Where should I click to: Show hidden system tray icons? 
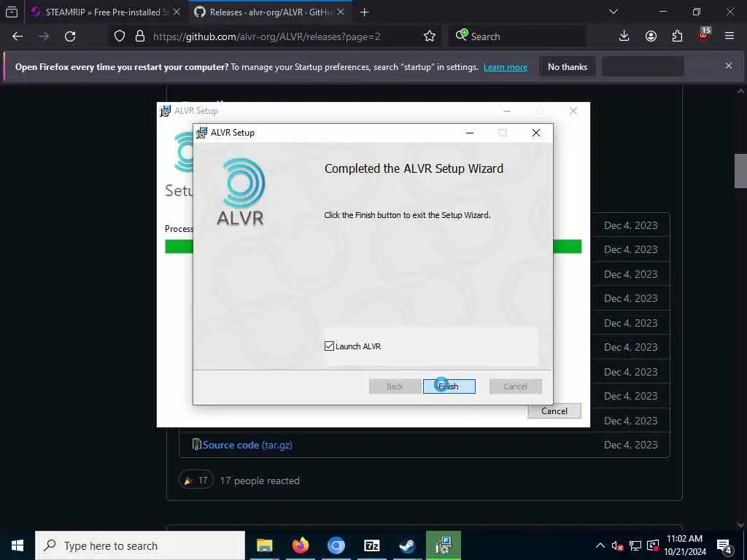click(600, 545)
